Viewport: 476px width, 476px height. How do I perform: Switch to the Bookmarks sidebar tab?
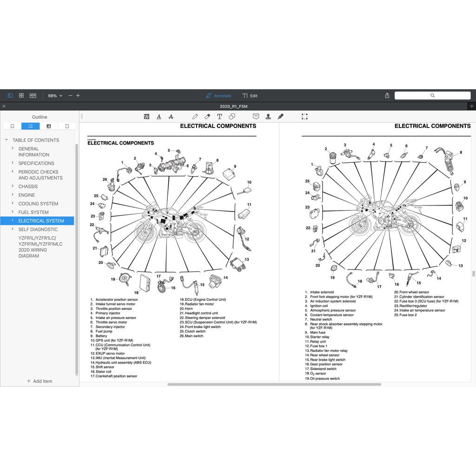[x=12, y=126]
